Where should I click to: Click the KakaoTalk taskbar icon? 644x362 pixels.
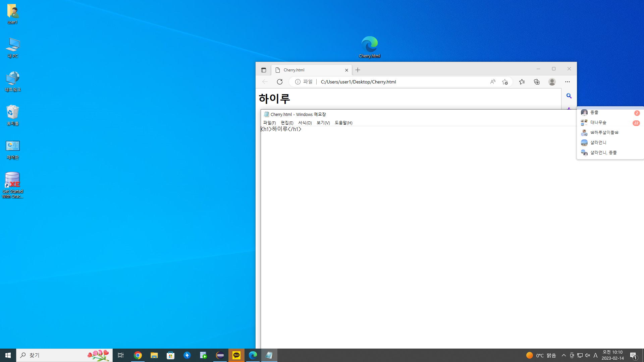point(236,355)
